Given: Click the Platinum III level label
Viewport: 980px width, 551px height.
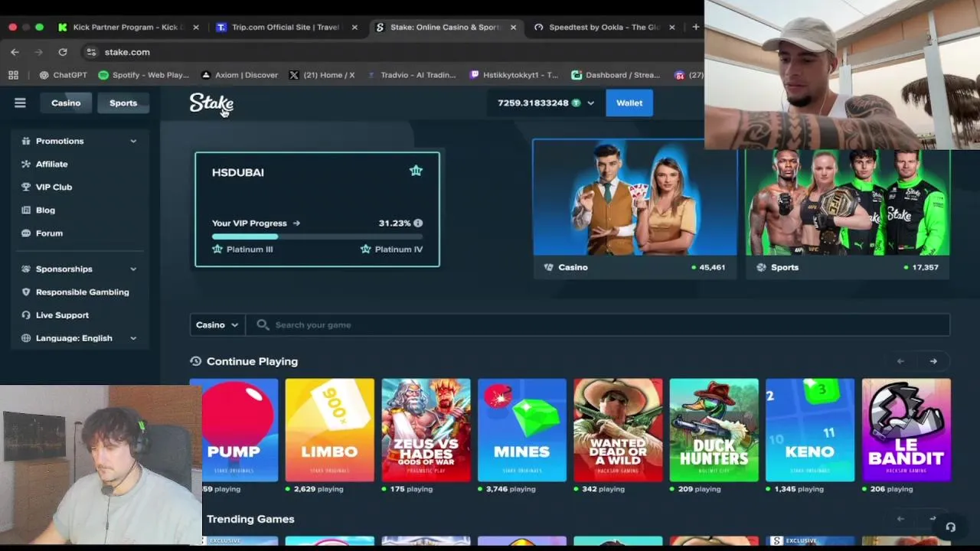Looking at the screenshot, I should 250,249.
